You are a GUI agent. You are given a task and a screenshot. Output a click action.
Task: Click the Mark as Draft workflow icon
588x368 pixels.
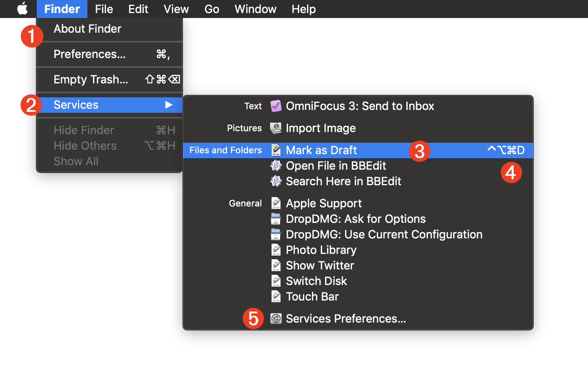coord(276,150)
